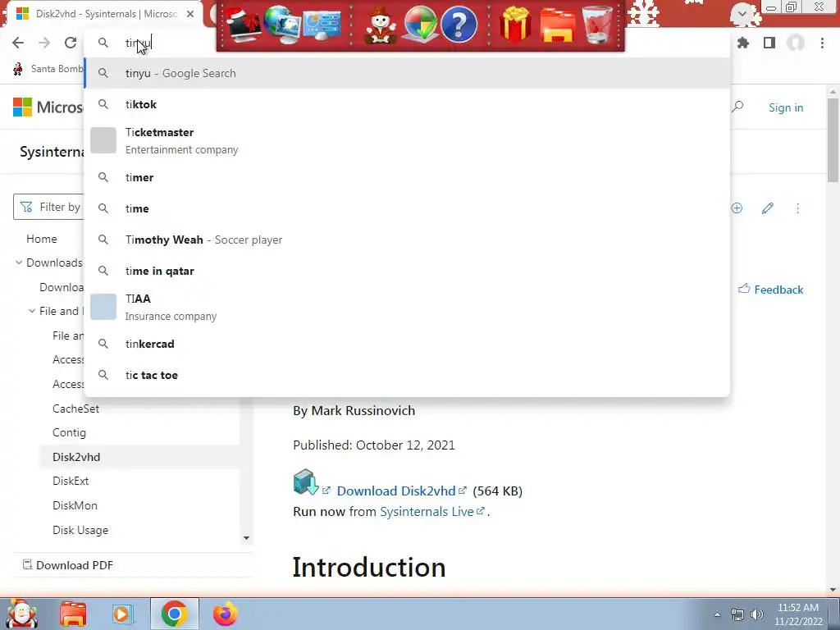Open the Chrome profile avatar
The image size is (840, 630).
tap(796, 43)
